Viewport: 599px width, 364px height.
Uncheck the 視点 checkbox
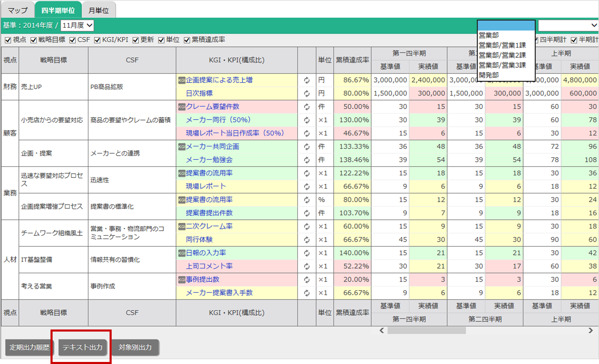pyautogui.click(x=8, y=40)
